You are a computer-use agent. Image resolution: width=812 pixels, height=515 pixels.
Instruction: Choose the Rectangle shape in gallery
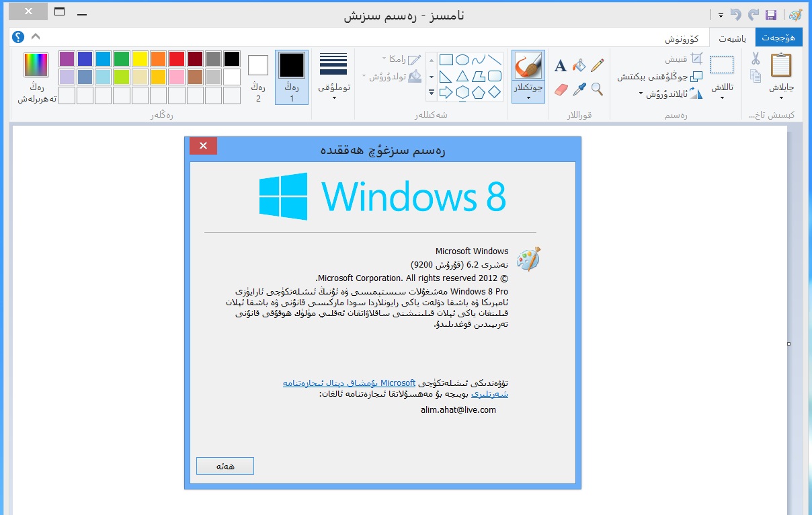click(x=446, y=60)
